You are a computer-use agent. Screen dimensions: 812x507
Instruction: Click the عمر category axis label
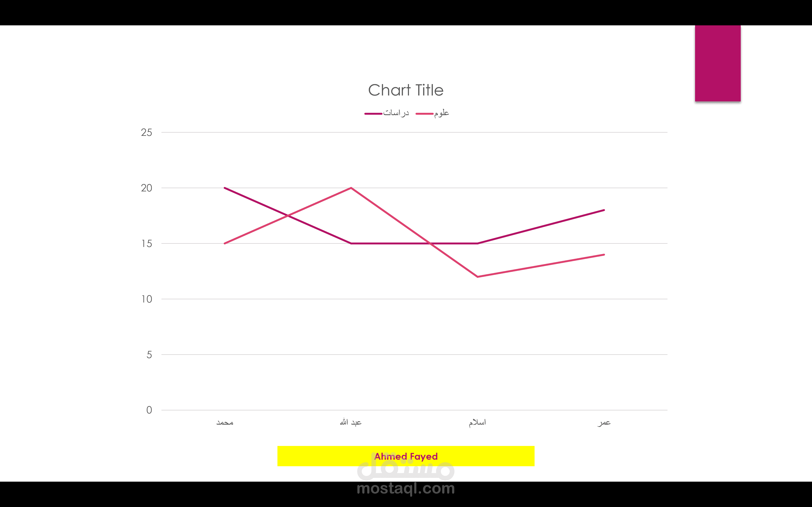coord(604,422)
